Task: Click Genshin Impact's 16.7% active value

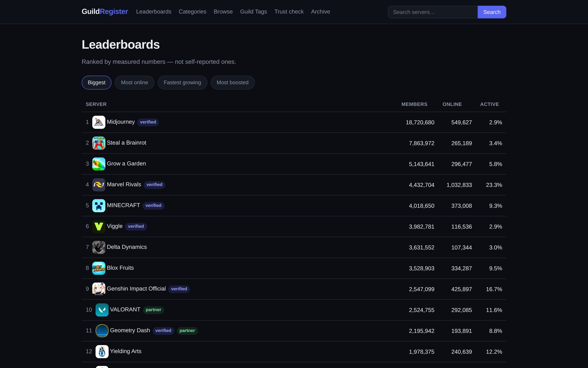Action: [x=494, y=289]
